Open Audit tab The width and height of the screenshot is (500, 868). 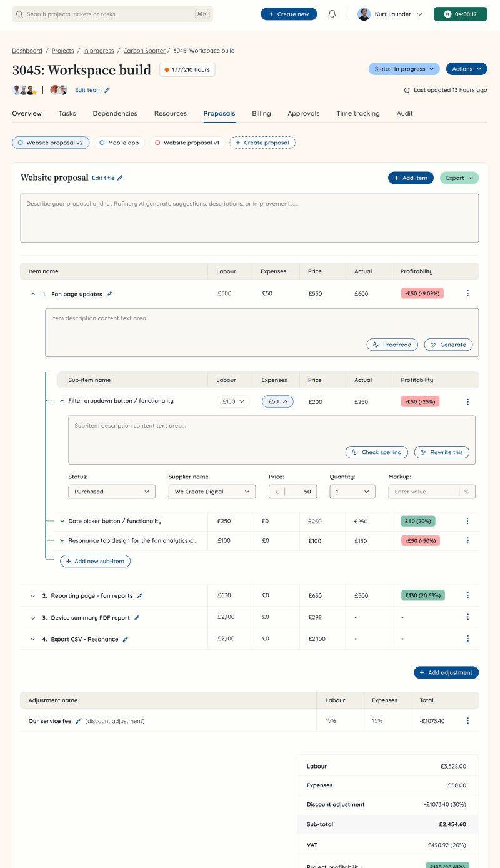tap(405, 113)
